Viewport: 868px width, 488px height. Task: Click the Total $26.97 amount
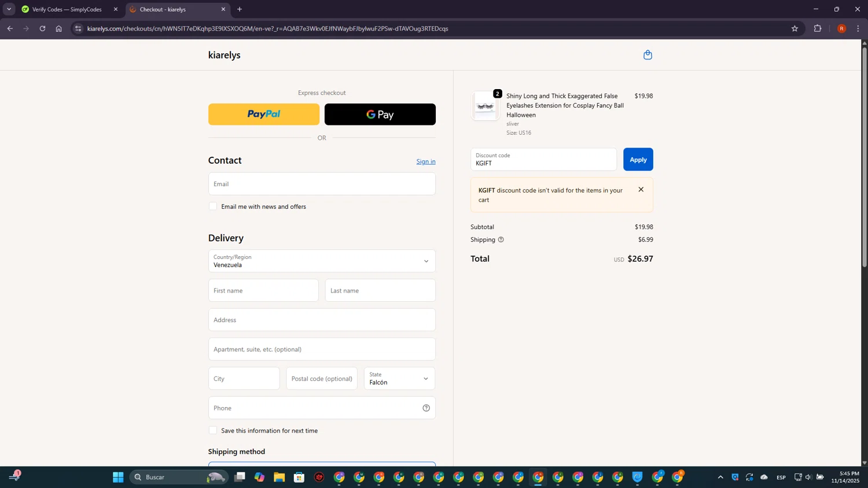pos(640,259)
